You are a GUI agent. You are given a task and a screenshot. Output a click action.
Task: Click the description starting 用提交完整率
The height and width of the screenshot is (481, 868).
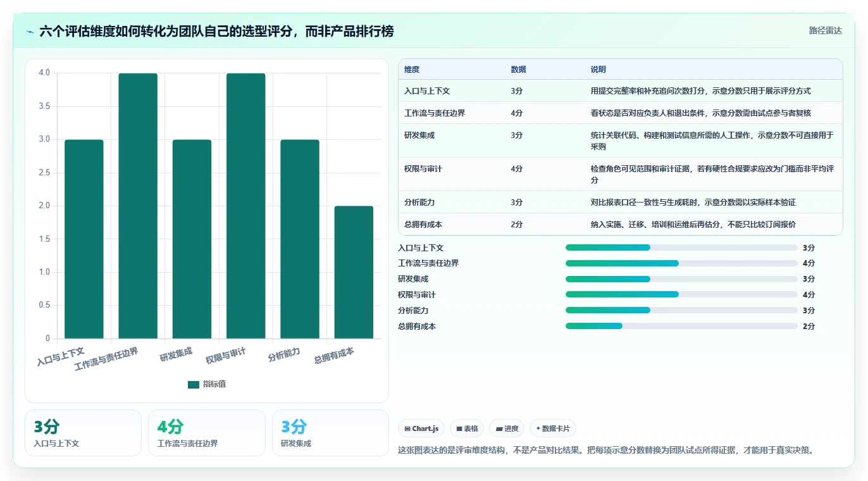[x=701, y=91]
